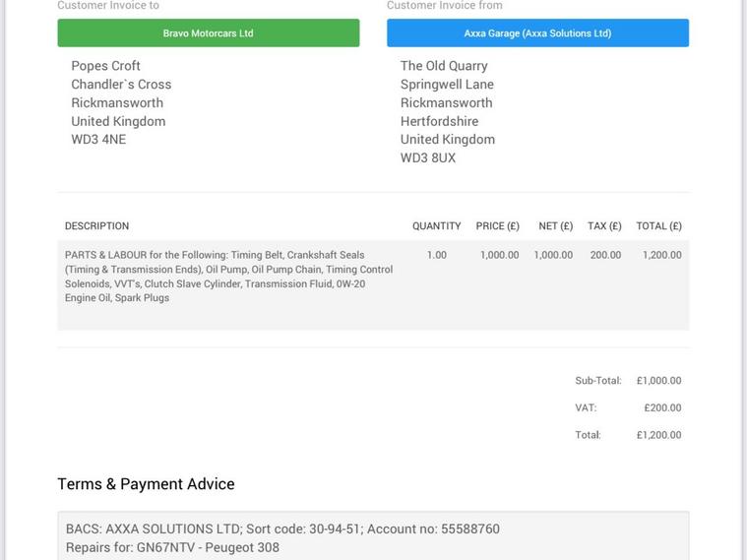Click the PRICE (£) column header
The height and width of the screenshot is (560, 747).
(x=497, y=226)
